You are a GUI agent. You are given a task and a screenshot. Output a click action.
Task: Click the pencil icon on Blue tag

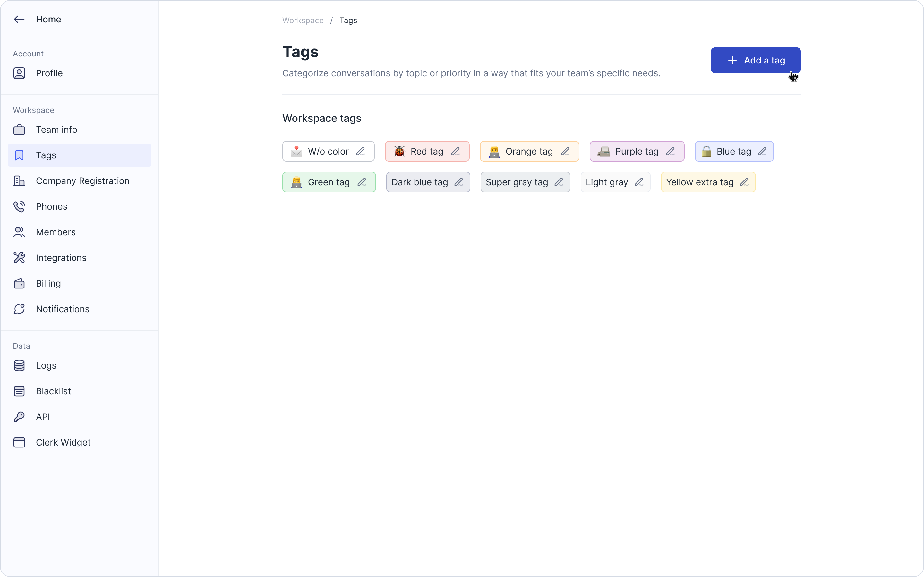tap(762, 152)
